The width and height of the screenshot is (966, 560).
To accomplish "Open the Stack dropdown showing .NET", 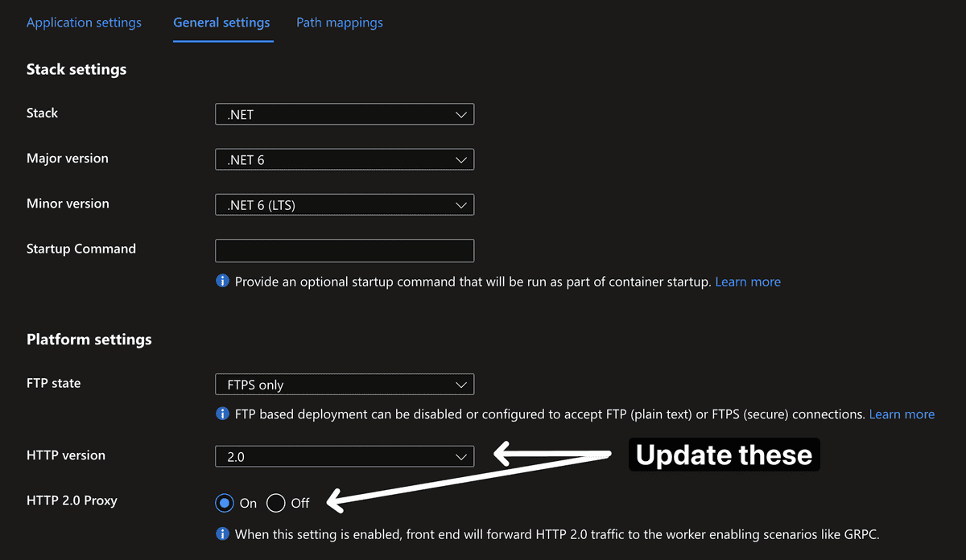I will [x=345, y=113].
